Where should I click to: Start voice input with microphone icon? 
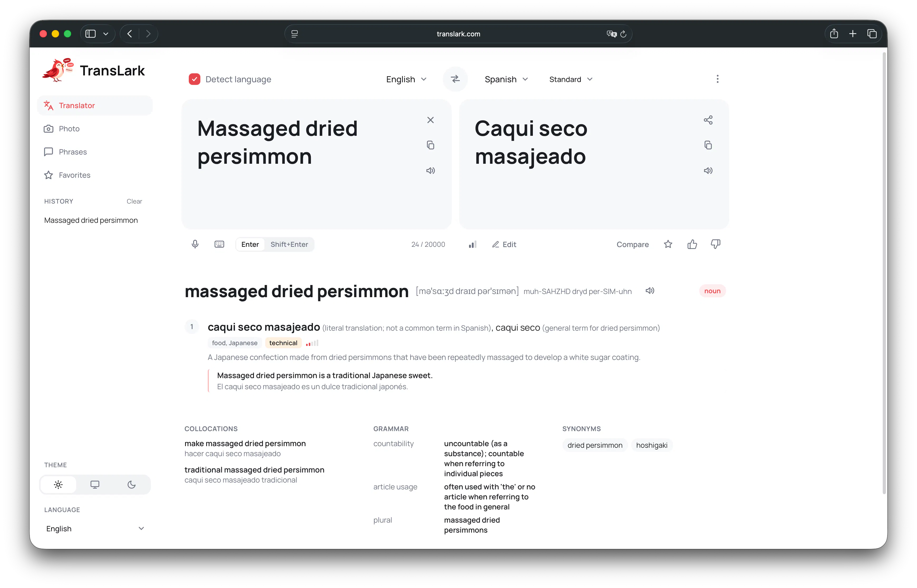click(195, 244)
